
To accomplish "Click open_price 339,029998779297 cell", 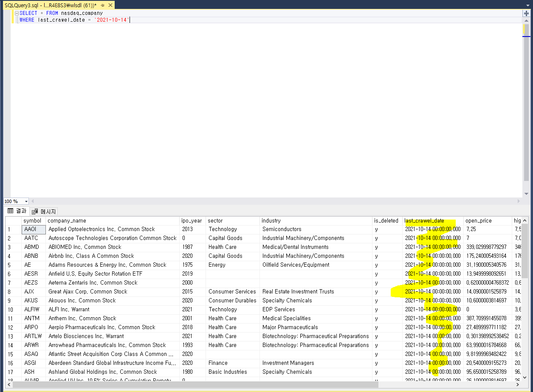I will (488, 247).
